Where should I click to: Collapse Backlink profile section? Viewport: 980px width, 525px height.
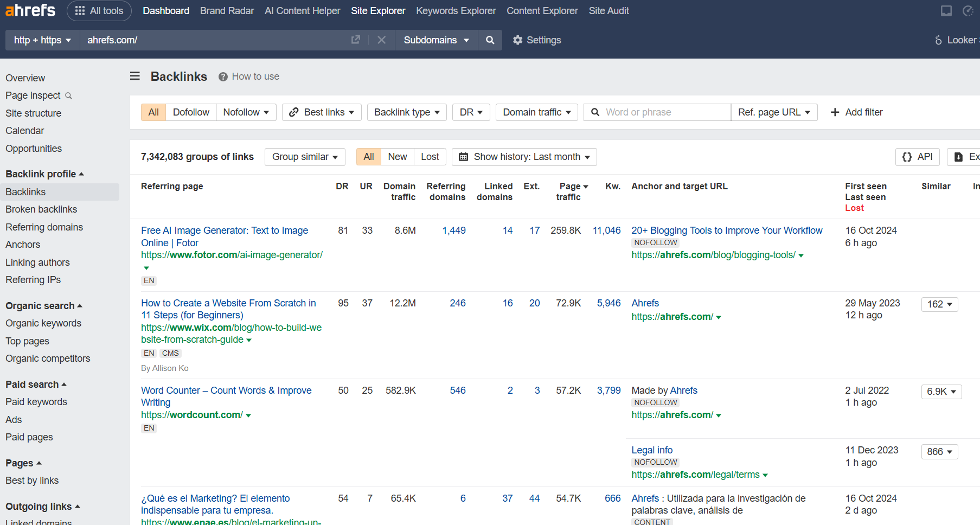(x=44, y=174)
